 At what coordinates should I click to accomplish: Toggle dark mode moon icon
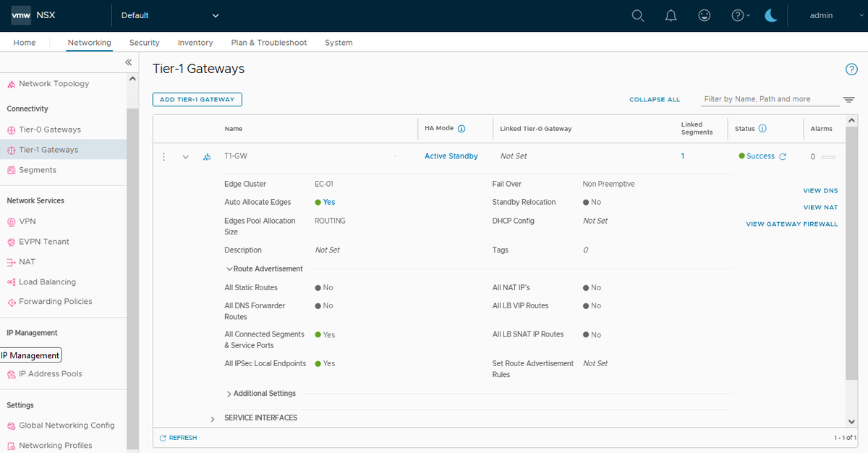(771, 15)
